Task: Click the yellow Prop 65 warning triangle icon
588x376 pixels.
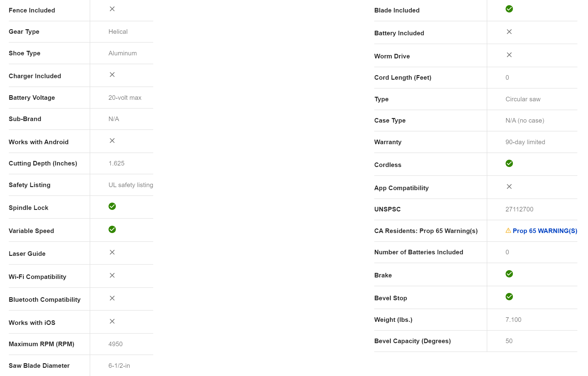Action: point(508,231)
